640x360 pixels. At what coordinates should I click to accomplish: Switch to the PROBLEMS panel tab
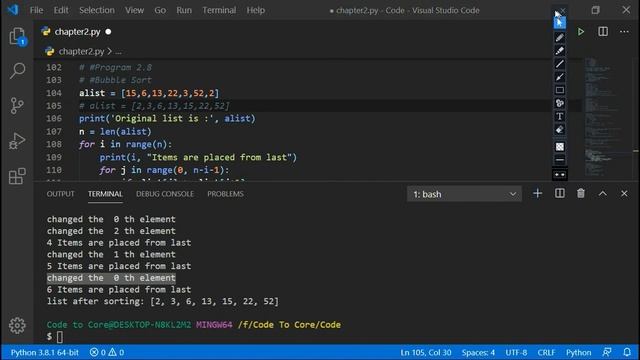click(225, 194)
